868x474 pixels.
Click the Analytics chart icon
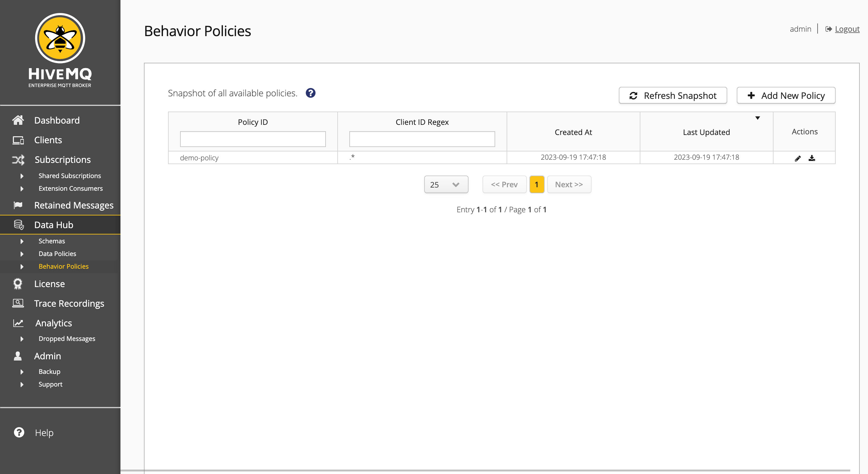coord(18,323)
